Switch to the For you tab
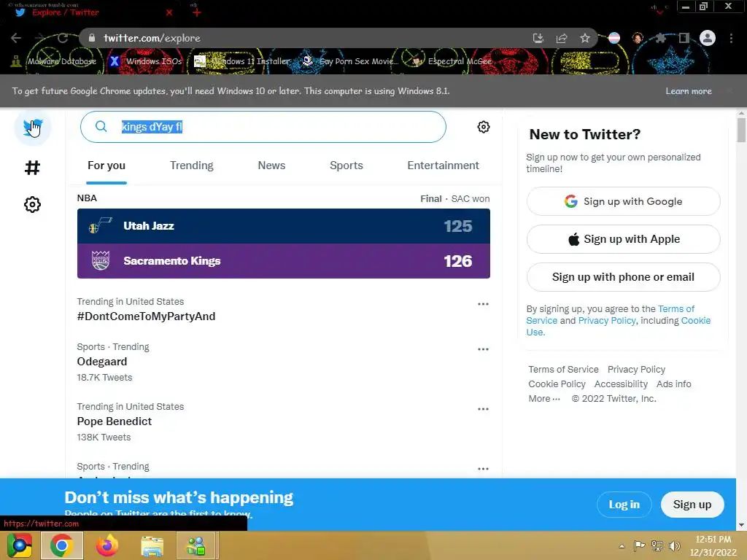 click(x=107, y=166)
